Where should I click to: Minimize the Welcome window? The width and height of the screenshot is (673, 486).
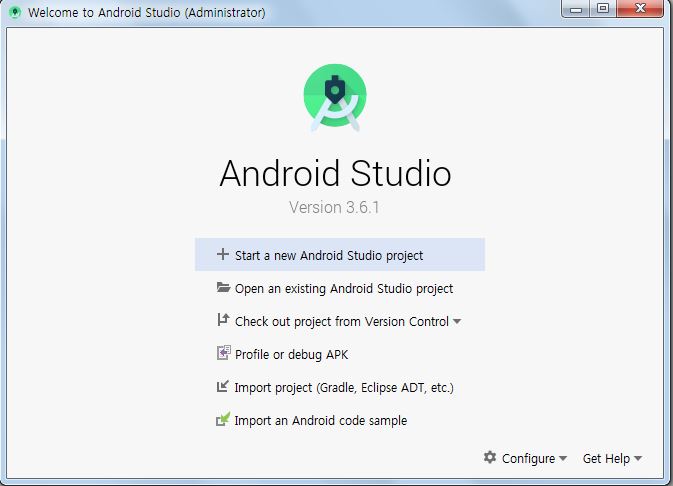pyautogui.click(x=576, y=9)
